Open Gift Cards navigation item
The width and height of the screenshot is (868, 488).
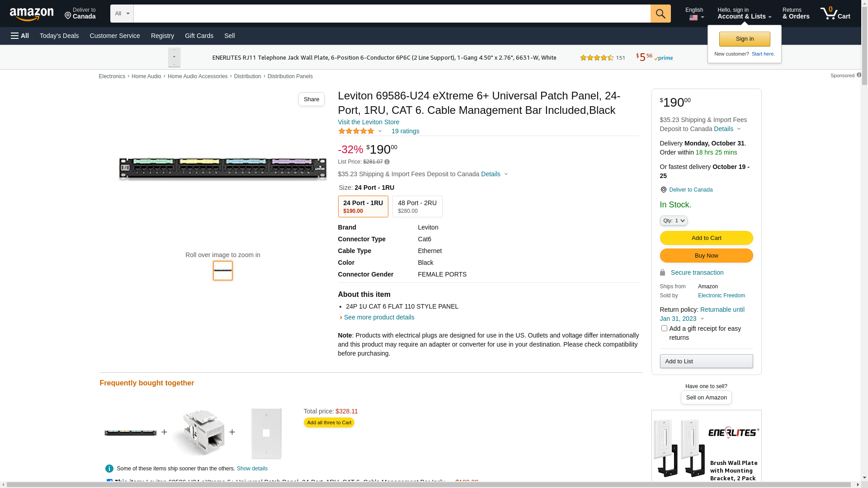(x=199, y=36)
